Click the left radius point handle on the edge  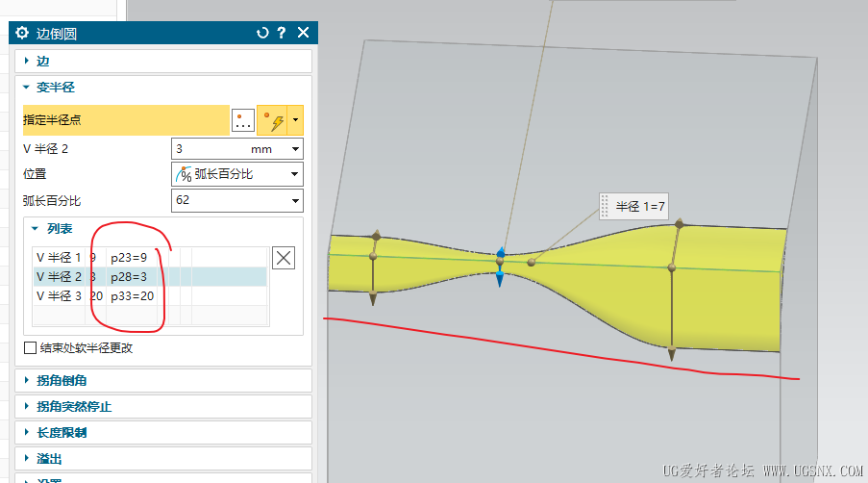coord(373,256)
